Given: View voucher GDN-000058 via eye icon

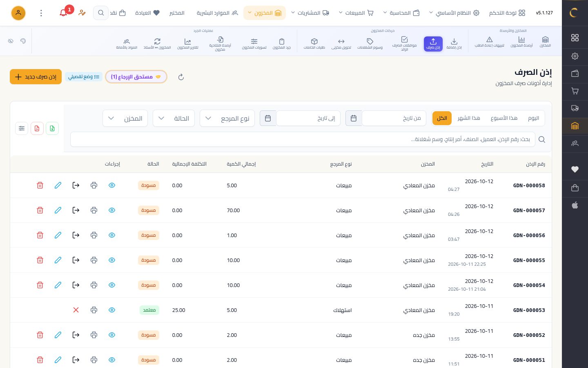Looking at the screenshot, I should click(112, 185).
